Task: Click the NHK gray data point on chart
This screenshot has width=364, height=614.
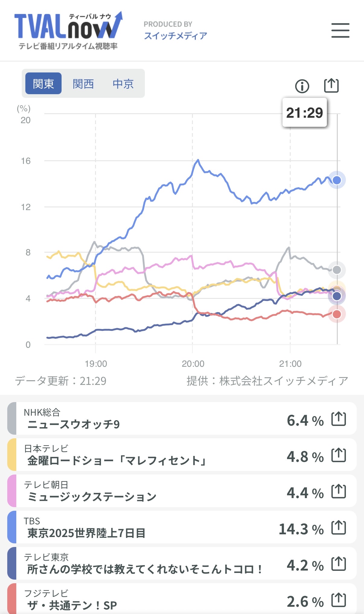Action: (x=337, y=270)
